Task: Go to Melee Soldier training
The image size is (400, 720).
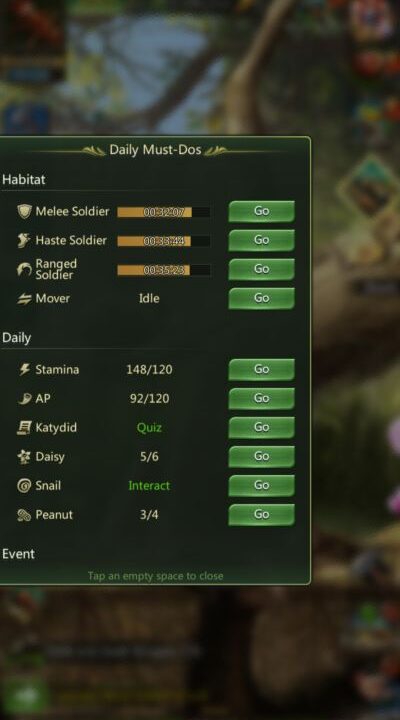Action: tap(261, 211)
